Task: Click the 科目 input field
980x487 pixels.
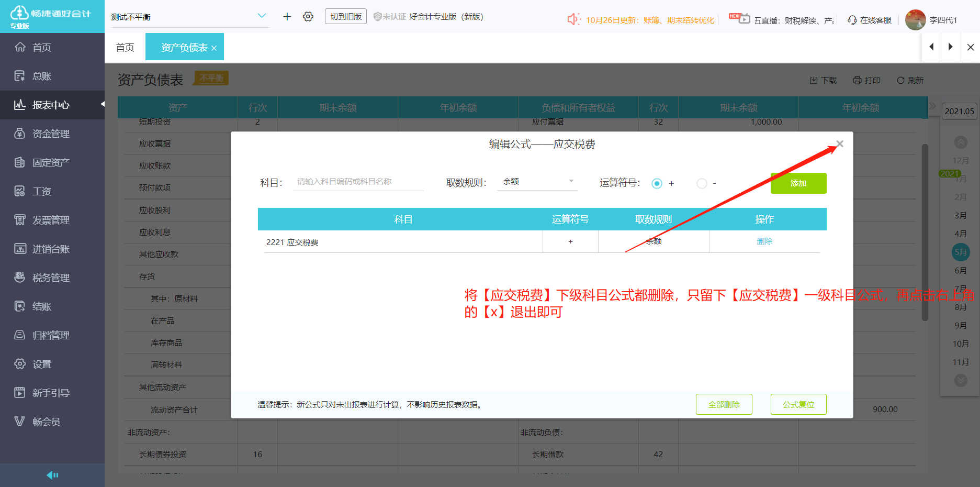Action: click(358, 181)
